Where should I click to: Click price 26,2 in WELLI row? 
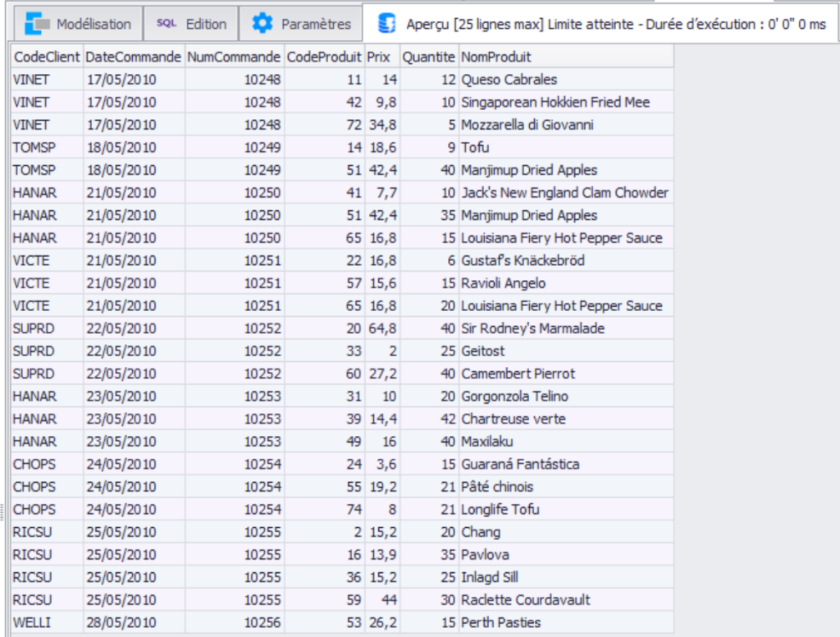382,622
